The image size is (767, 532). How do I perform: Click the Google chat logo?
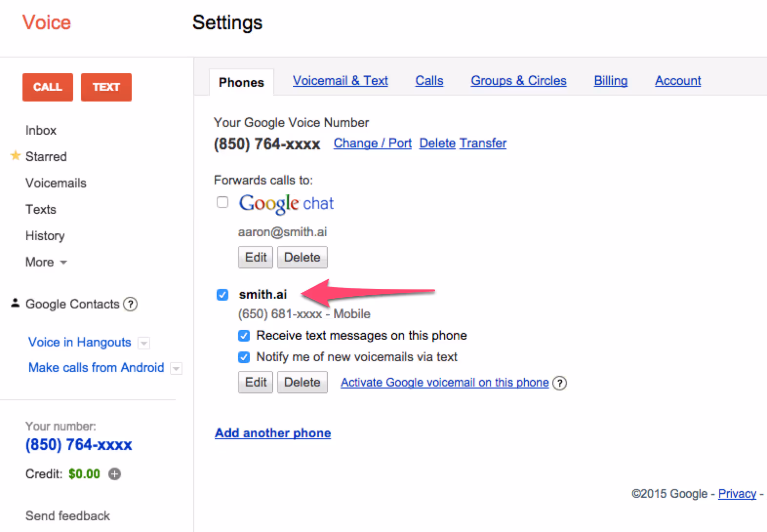click(x=286, y=204)
